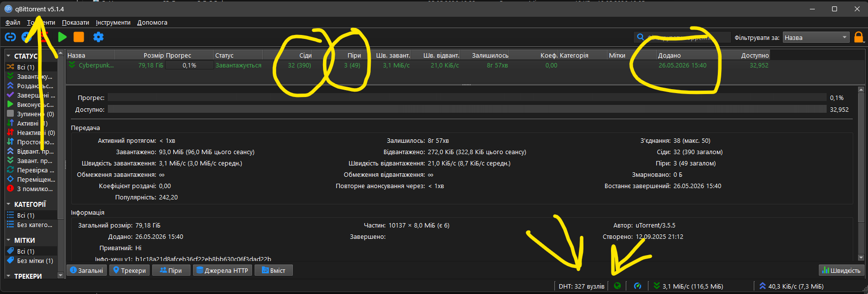Click the orange stop torrents icon

(79, 37)
